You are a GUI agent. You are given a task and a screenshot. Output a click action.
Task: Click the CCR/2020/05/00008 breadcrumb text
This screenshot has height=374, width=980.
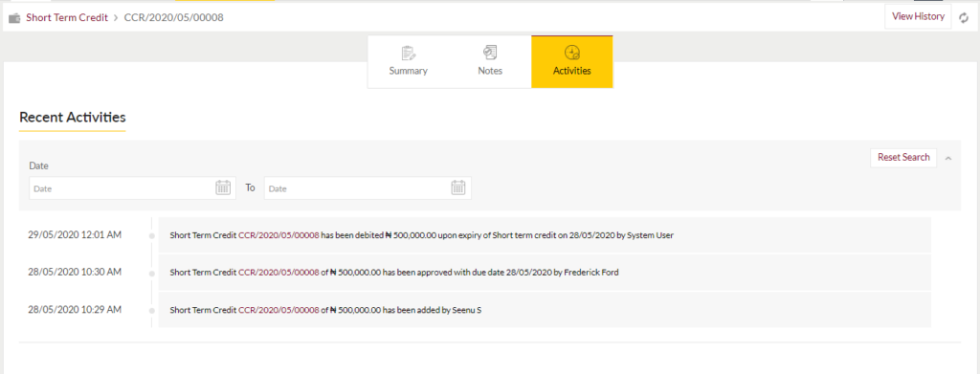coord(174,17)
